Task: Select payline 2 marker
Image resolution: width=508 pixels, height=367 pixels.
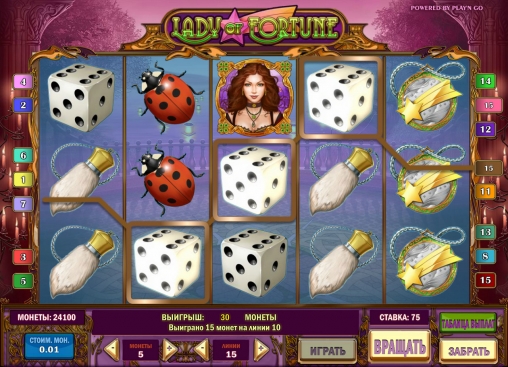Action: (23, 105)
